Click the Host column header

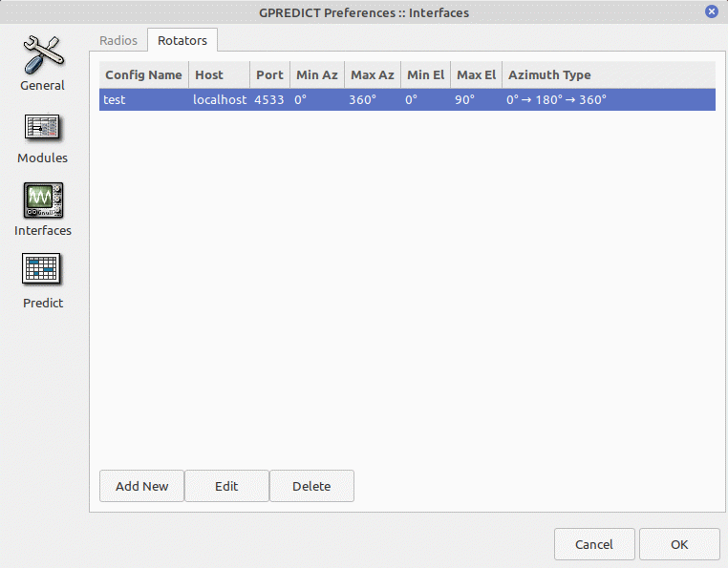[219, 74]
